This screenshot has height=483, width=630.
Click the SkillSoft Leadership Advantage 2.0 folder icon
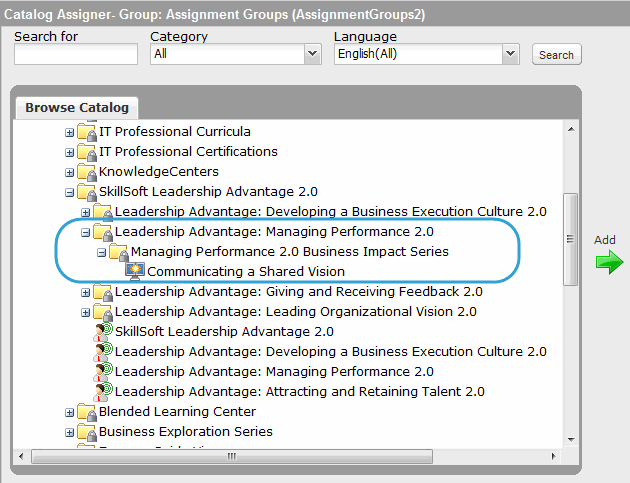click(x=87, y=192)
